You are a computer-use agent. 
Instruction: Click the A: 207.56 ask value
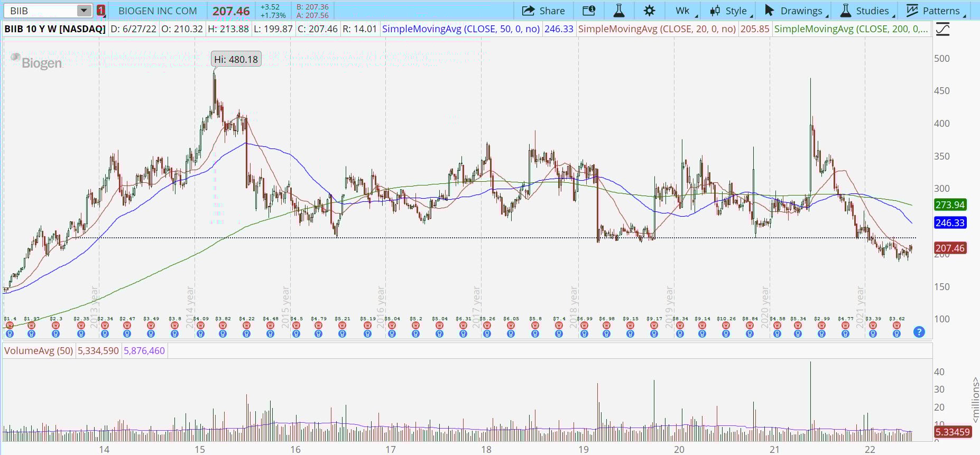[x=312, y=15]
